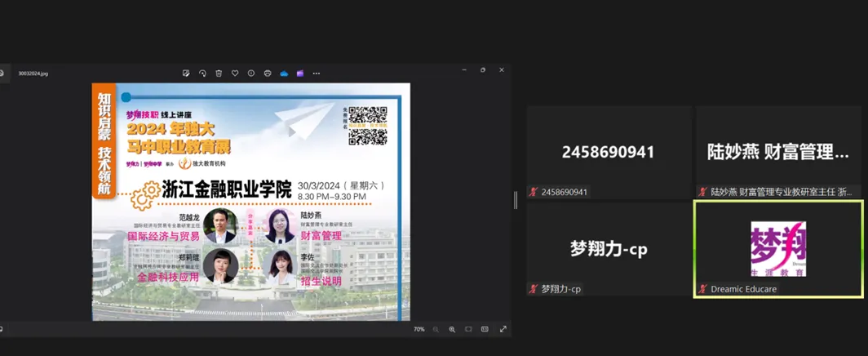Select the 2458690941 participant tile
The height and width of the screenshot is (356, 868).
click(609, 152)
